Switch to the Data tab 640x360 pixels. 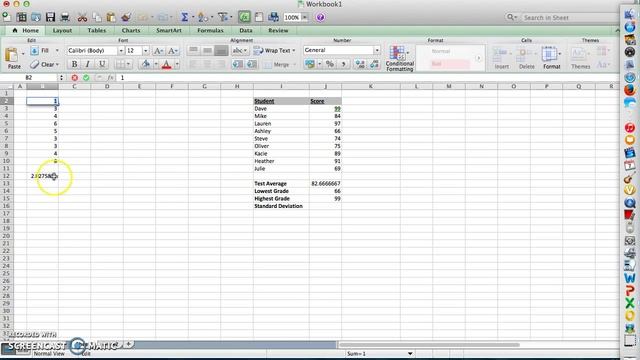[246, 30]
